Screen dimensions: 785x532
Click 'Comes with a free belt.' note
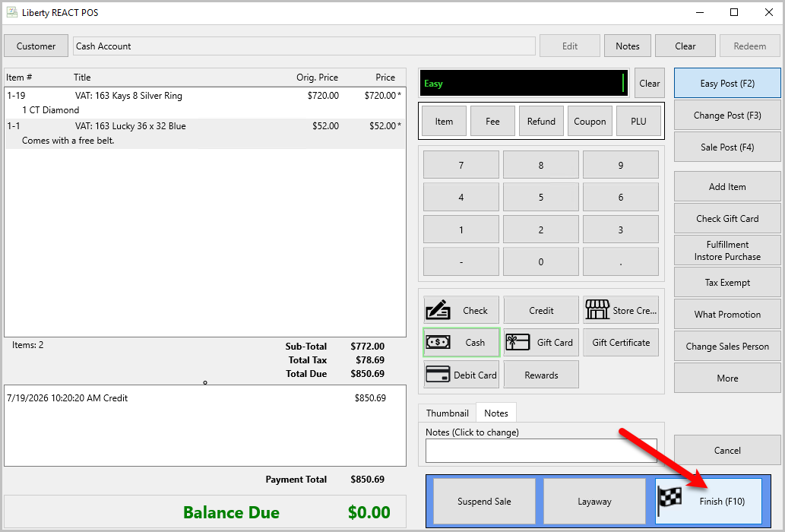click(68, 141)
